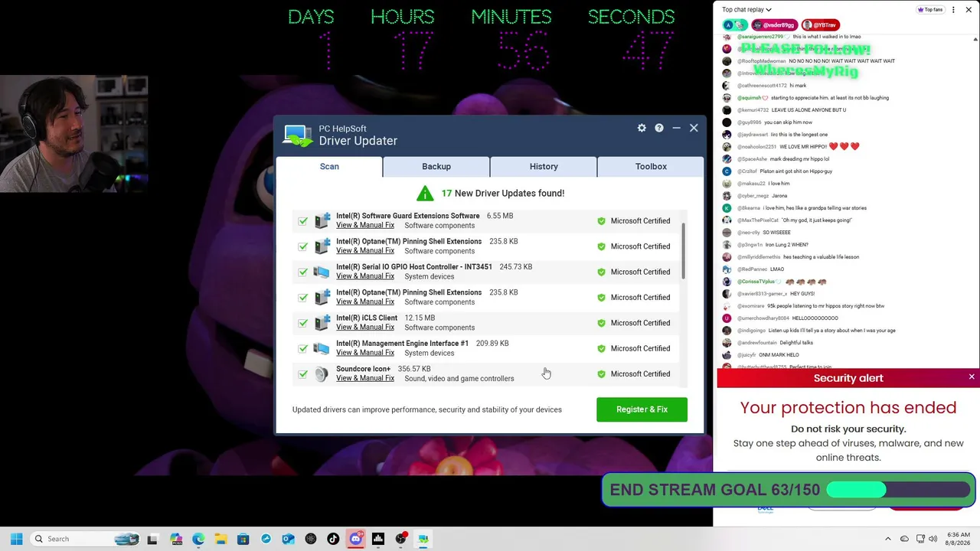Uncheck the second Optane Pinning Shell Extensions driver
The height and width of the screenshot is (551, 980).
point(303,298)
